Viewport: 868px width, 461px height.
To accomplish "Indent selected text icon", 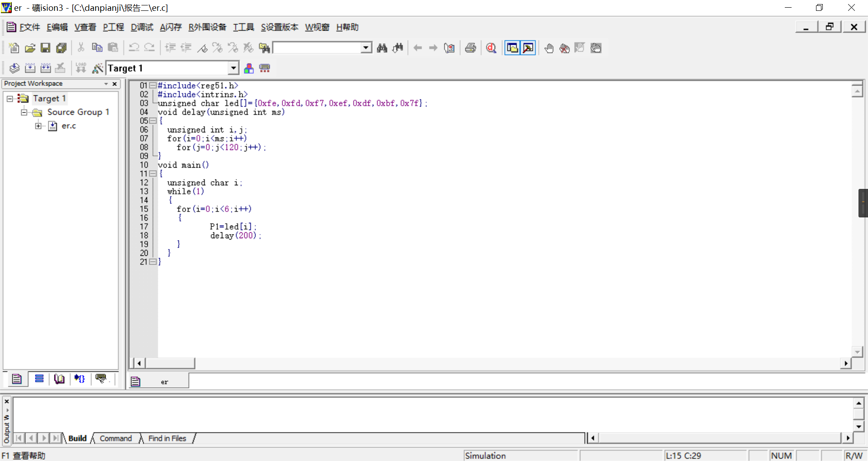I will (170, 48).
